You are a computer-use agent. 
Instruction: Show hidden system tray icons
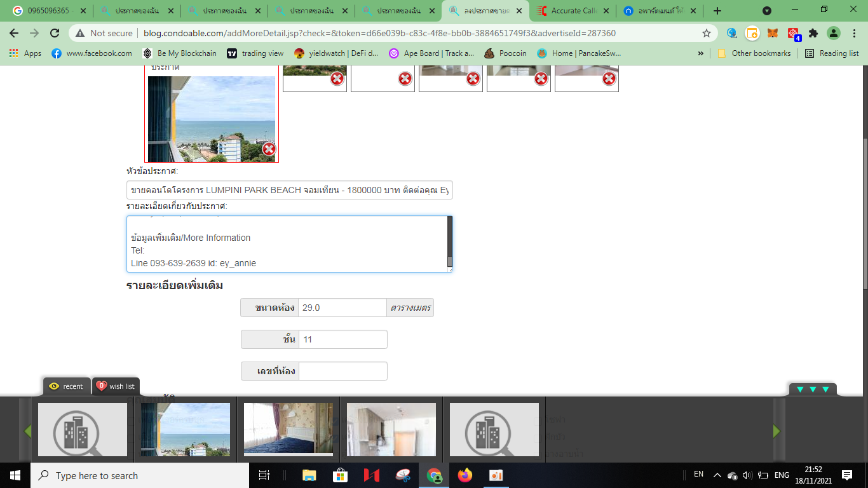point(717,475)
